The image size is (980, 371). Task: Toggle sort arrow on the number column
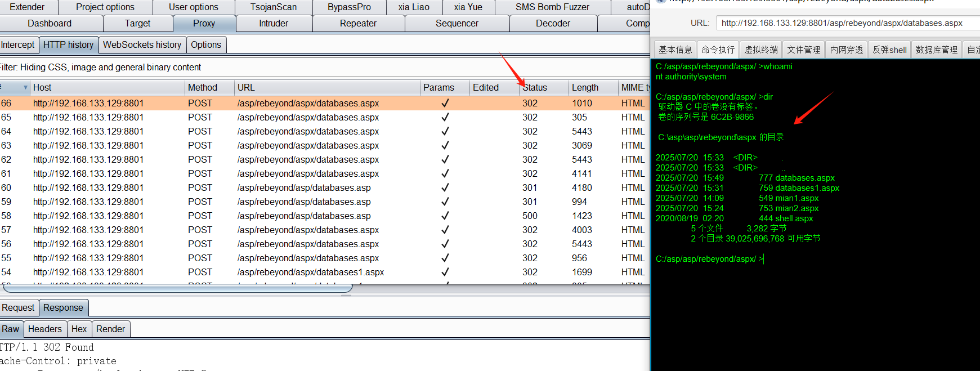25,87
